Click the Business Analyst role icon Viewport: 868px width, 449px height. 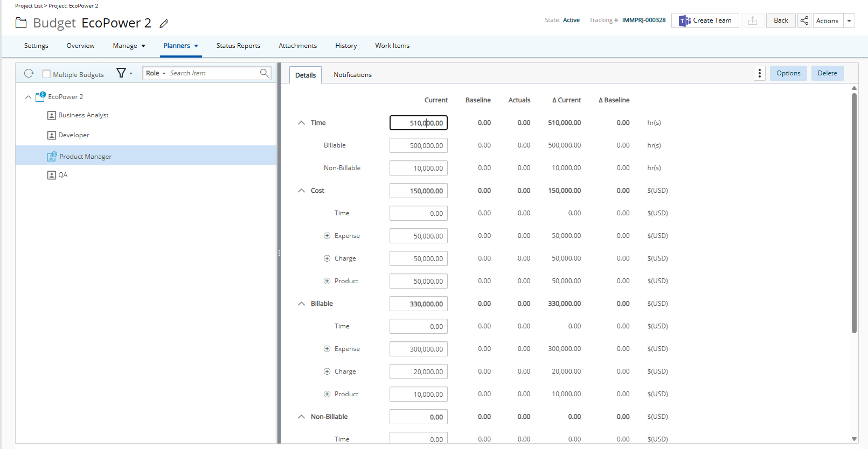(52, 115)
